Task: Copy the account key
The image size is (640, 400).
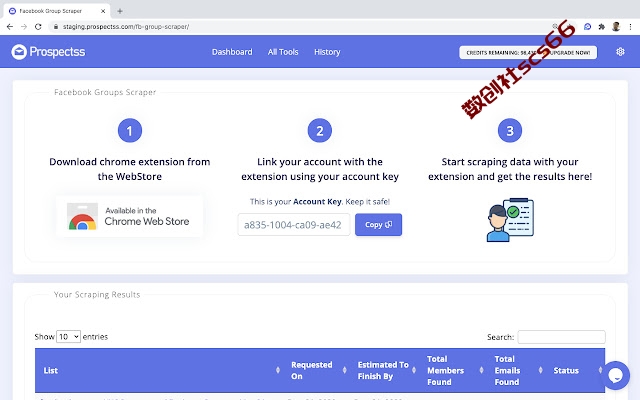Action: tap(378, 224)
